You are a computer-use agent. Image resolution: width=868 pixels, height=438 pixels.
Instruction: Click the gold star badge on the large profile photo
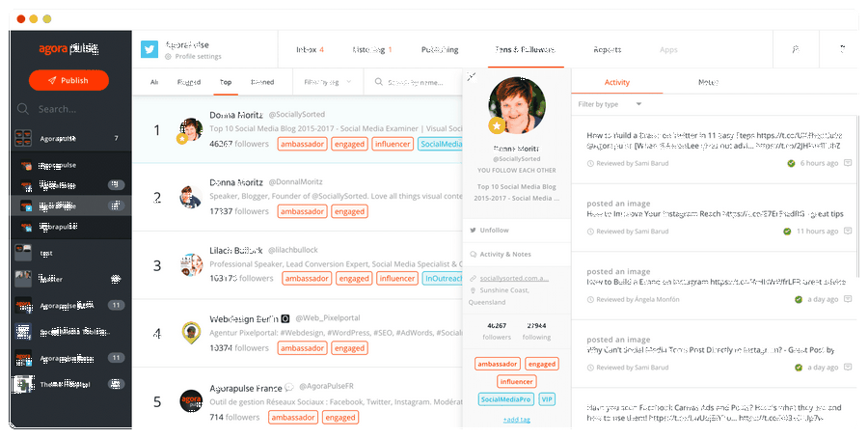497,126
